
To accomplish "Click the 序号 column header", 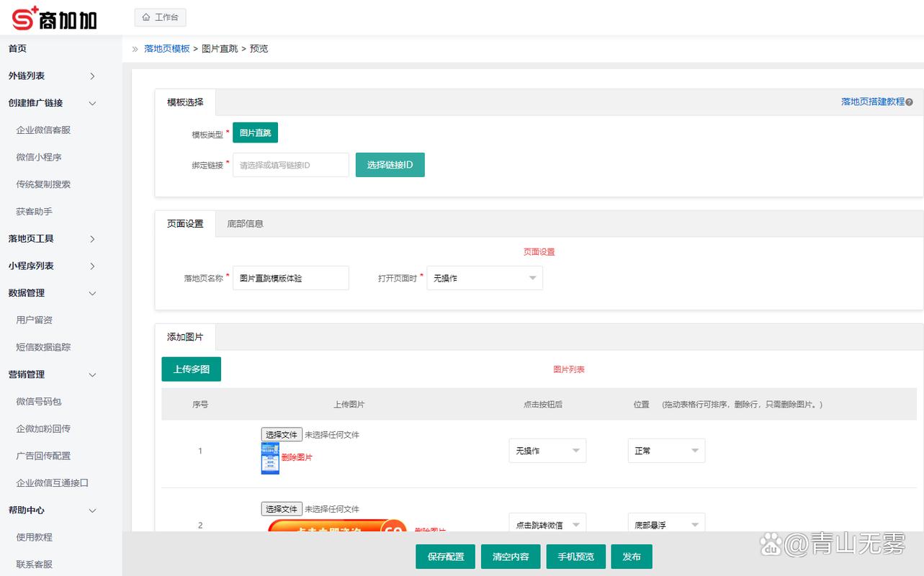I will 200,405.
